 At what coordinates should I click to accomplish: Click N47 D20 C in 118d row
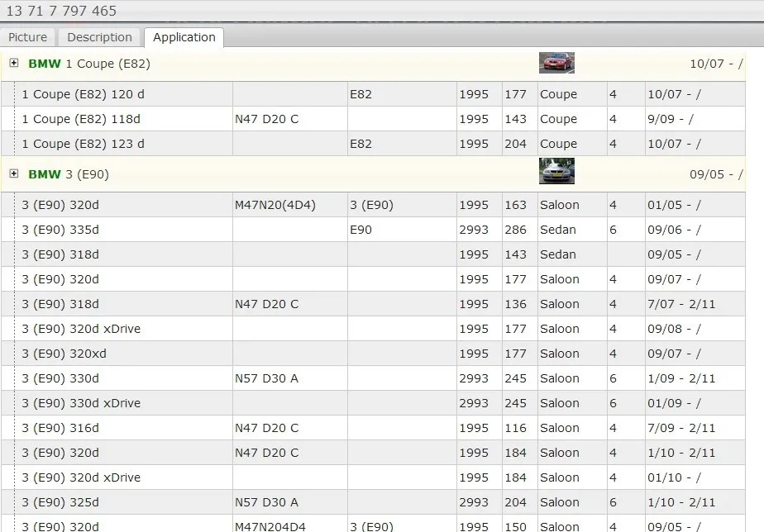pyautogui.click(x=266, y=119)
